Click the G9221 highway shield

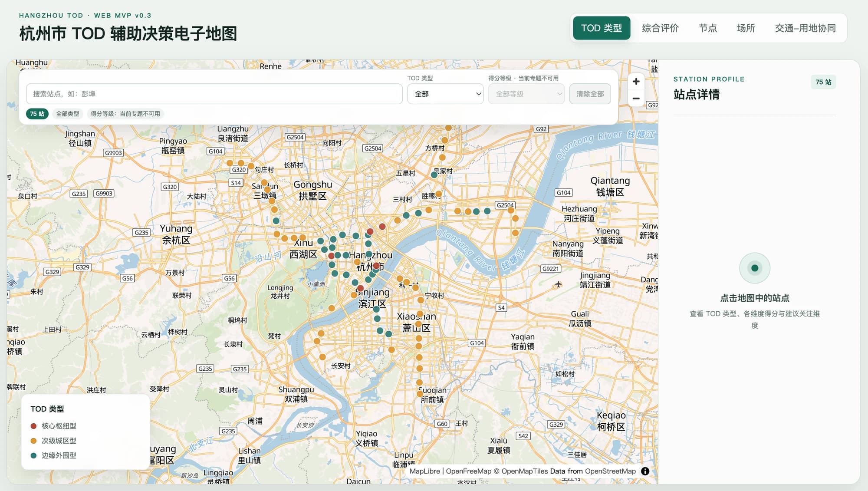(x=550, y=269)
